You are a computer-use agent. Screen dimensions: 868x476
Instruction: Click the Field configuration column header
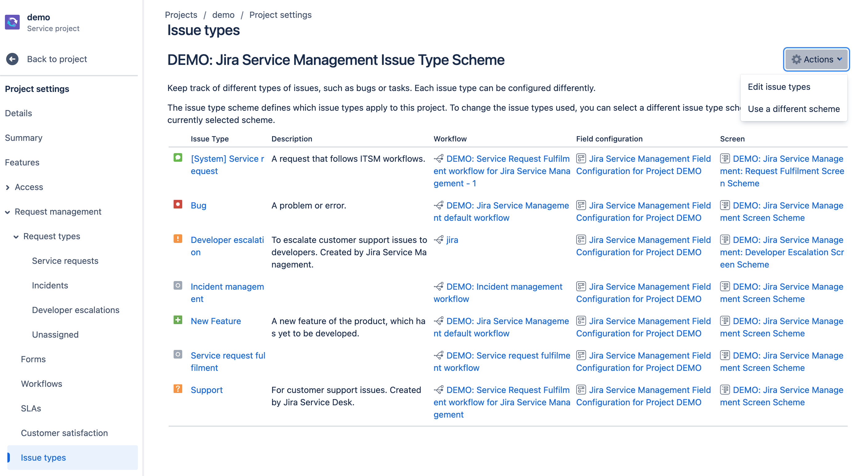[x=609, y=139]
